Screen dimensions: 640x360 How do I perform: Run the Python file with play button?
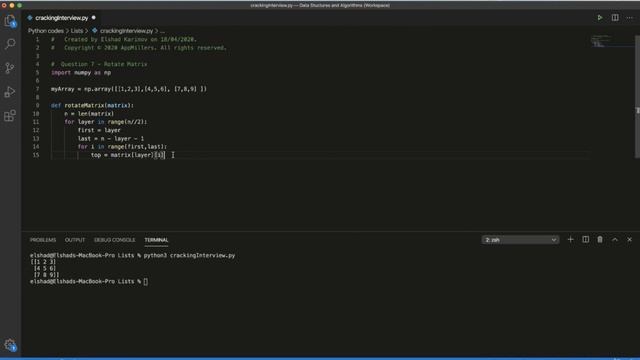[x=600, y=18]
